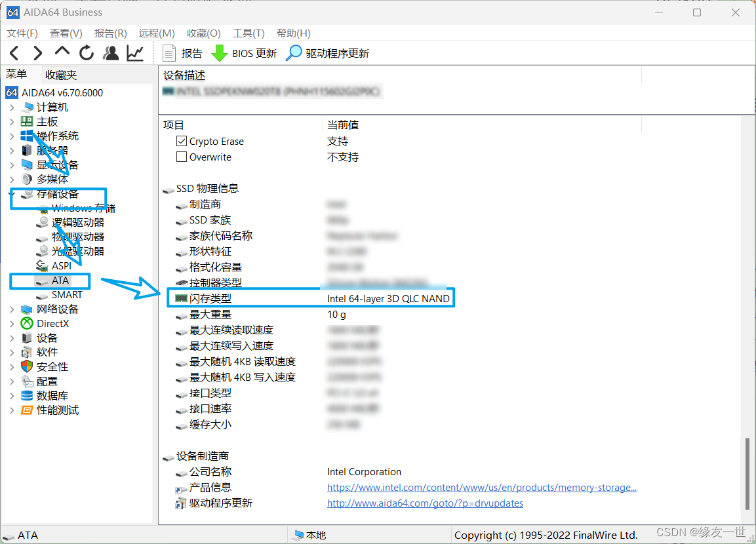The image size is (756, 544).
Task: Click the up arrow navigation icon
Action: click(61, 53)
